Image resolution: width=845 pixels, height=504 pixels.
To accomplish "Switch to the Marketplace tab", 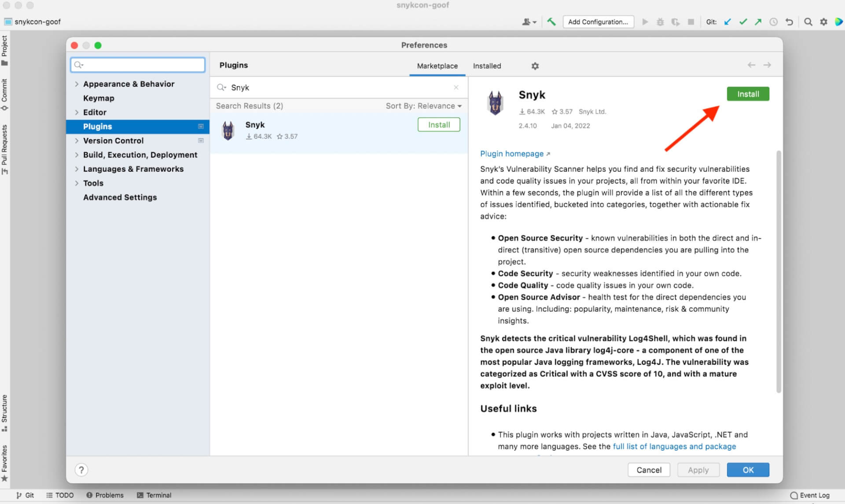I will point(437,66).
